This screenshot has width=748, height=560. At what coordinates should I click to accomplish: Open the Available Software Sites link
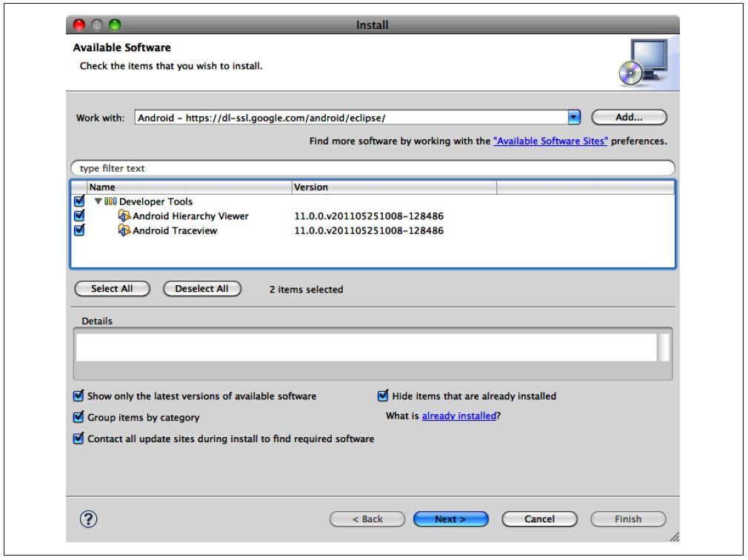pyautogui.click(x=550, y=141)
